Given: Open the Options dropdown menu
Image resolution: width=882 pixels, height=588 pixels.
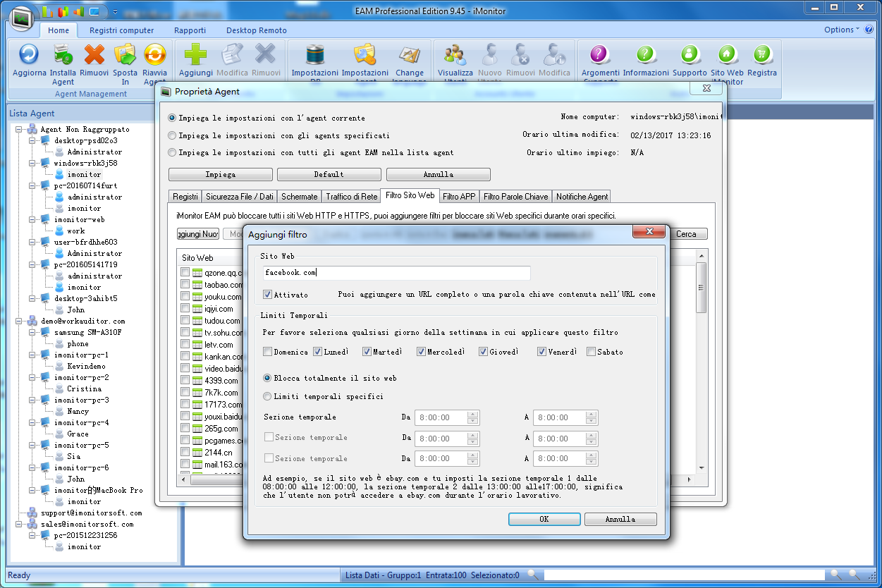Looking at the screenshot, I should tap(842, 30).
